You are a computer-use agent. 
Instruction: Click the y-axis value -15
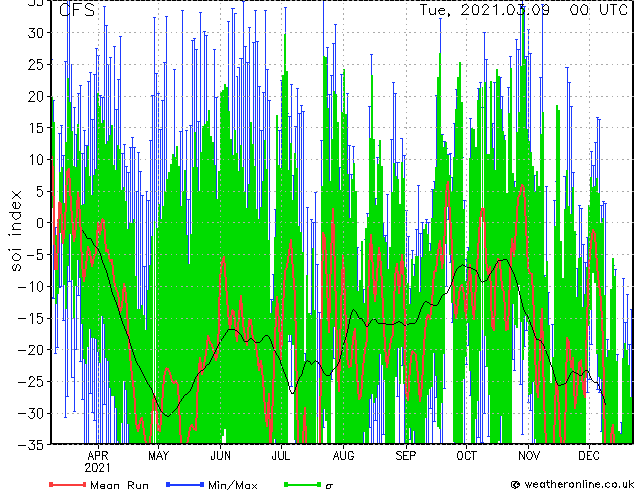tap(32, 318)
